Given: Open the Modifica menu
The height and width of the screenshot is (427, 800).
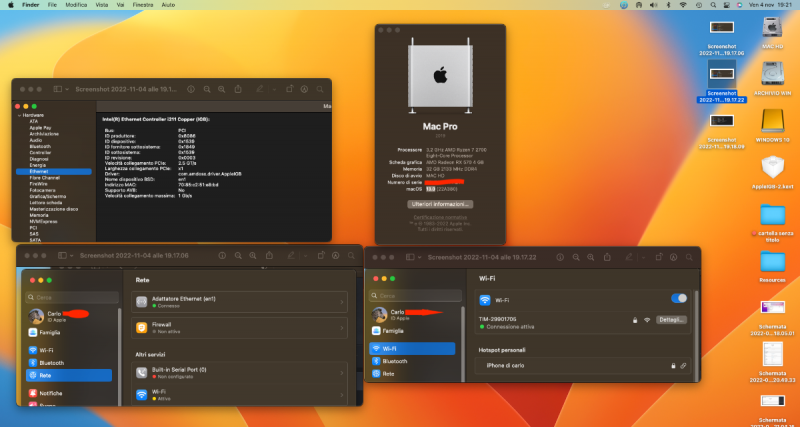Looking at the screenshot, I should [x=76, y=5].
